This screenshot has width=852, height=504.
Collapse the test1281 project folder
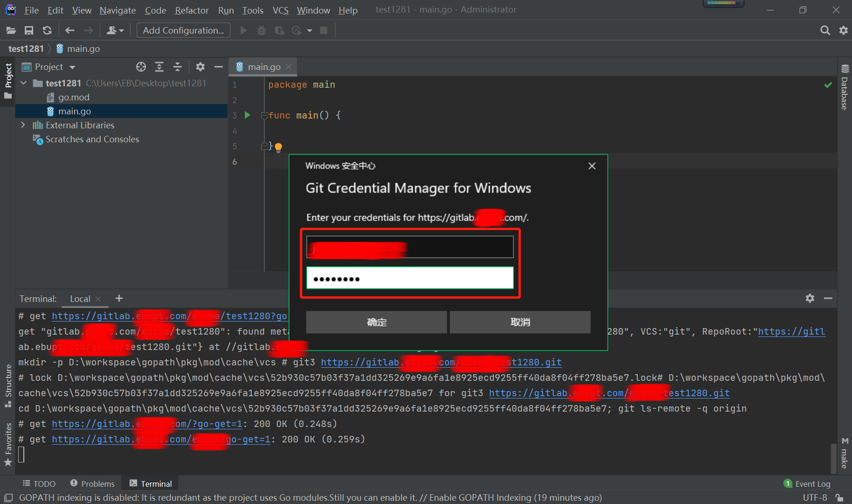click(24, 83)
